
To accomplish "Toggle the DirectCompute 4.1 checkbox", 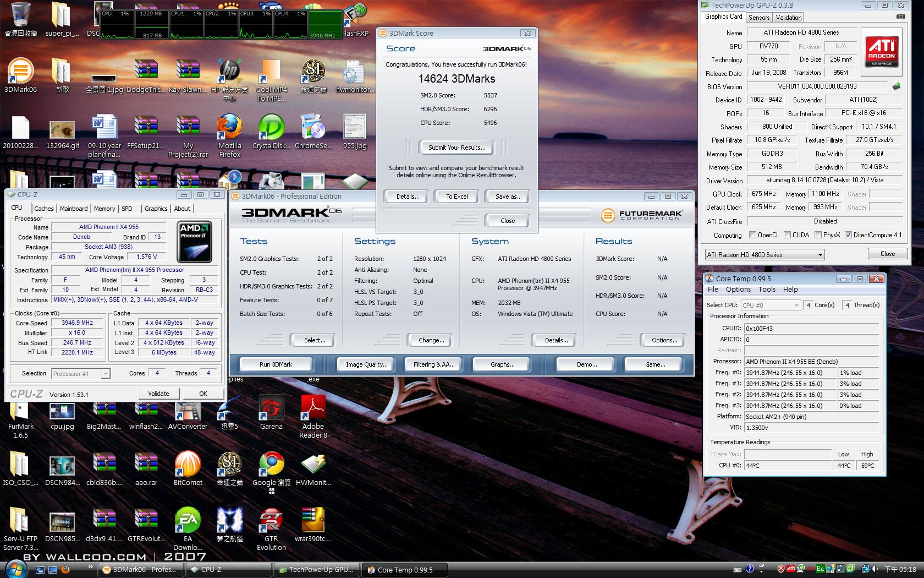I will (848, 235).
